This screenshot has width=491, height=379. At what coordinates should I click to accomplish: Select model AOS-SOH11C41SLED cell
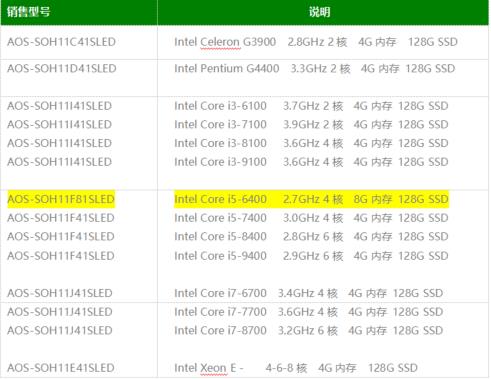[61, 42]
